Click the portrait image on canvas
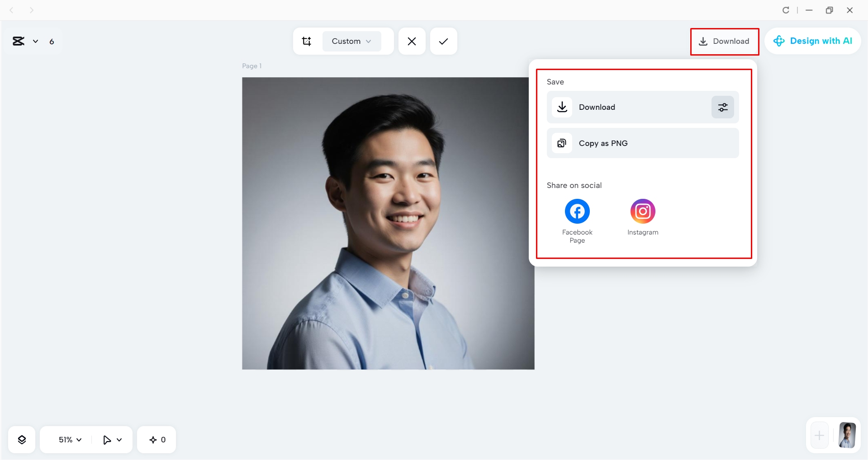The image size is (868, 460). (388, 223)
